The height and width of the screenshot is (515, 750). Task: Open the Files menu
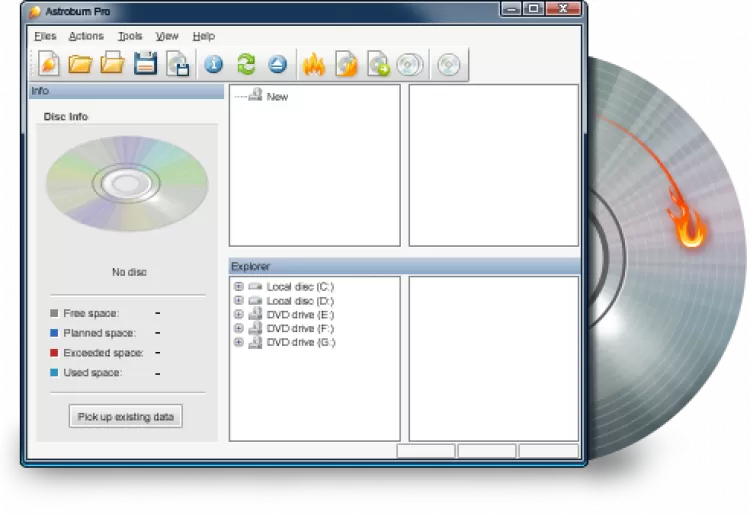pos(45,36)
